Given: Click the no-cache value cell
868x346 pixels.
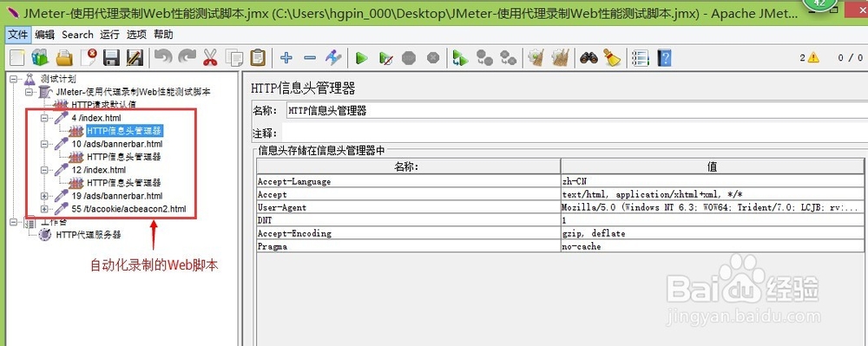Looking at the screenshot, I should [713, 246].
